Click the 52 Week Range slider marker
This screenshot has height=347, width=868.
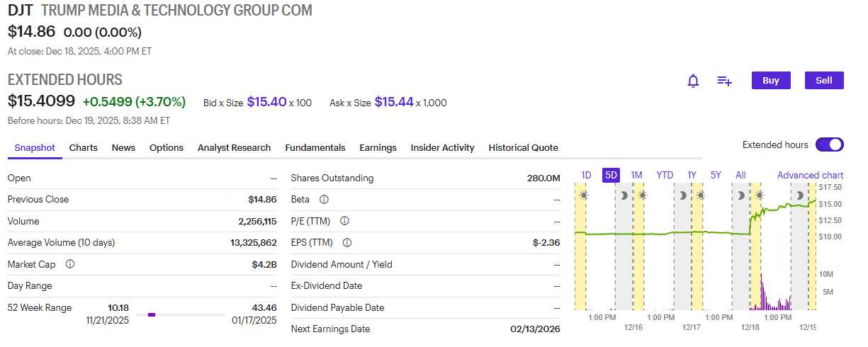pos(151,314)
